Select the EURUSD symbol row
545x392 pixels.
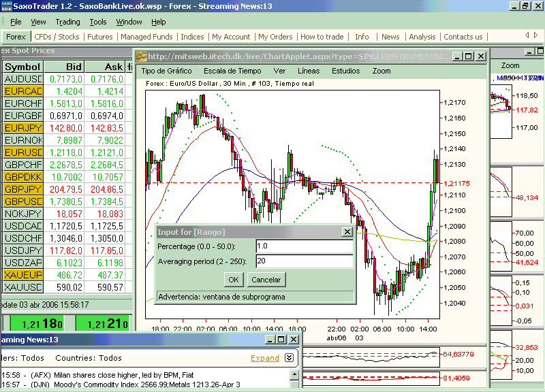tap(23, 152)
